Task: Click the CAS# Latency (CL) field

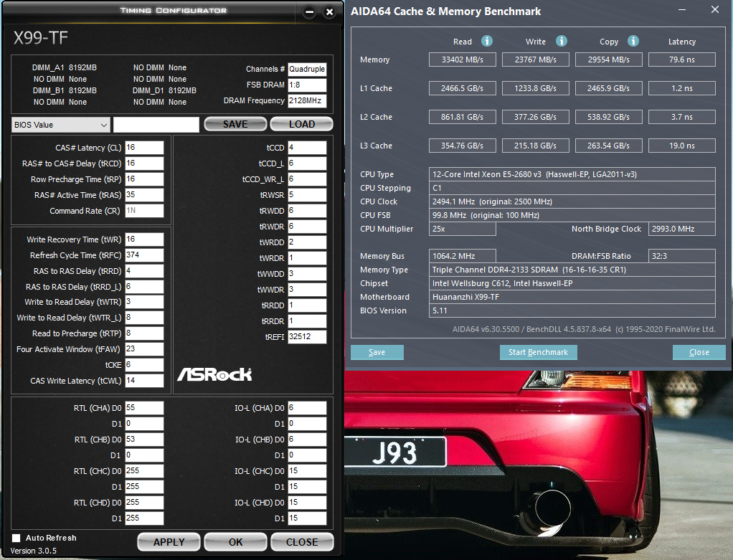Action: tap(144, 148)
